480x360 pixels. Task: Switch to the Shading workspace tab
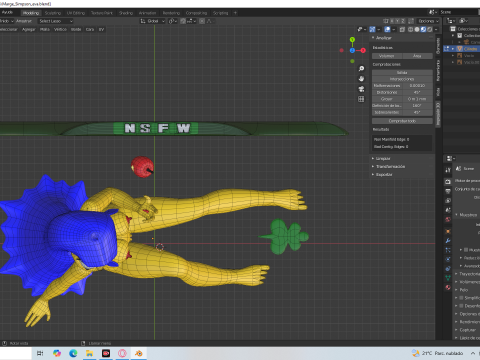pos(126,13)
